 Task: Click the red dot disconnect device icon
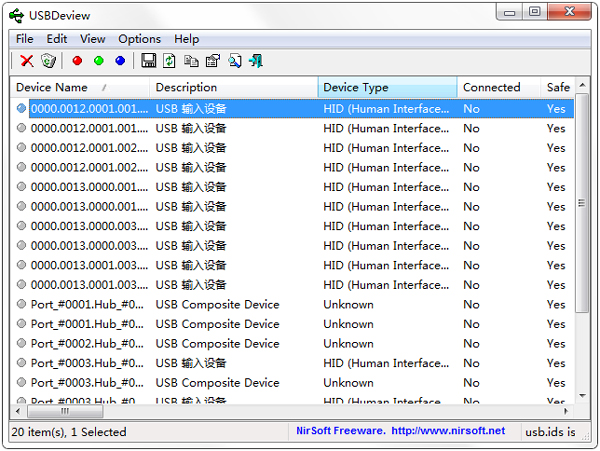click(x=77, y=61)
